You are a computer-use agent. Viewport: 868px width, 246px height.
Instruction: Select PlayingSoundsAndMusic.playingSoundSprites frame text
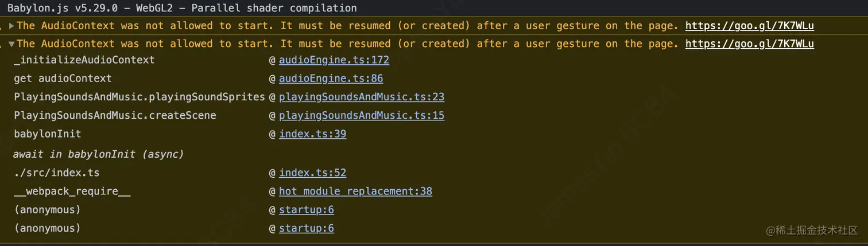[139, 97]
